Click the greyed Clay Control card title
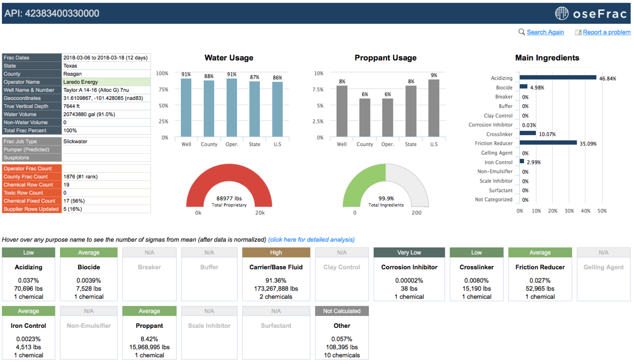Viewport: 634px width, 364px height. pyautogui.click(x=342, y=267)
